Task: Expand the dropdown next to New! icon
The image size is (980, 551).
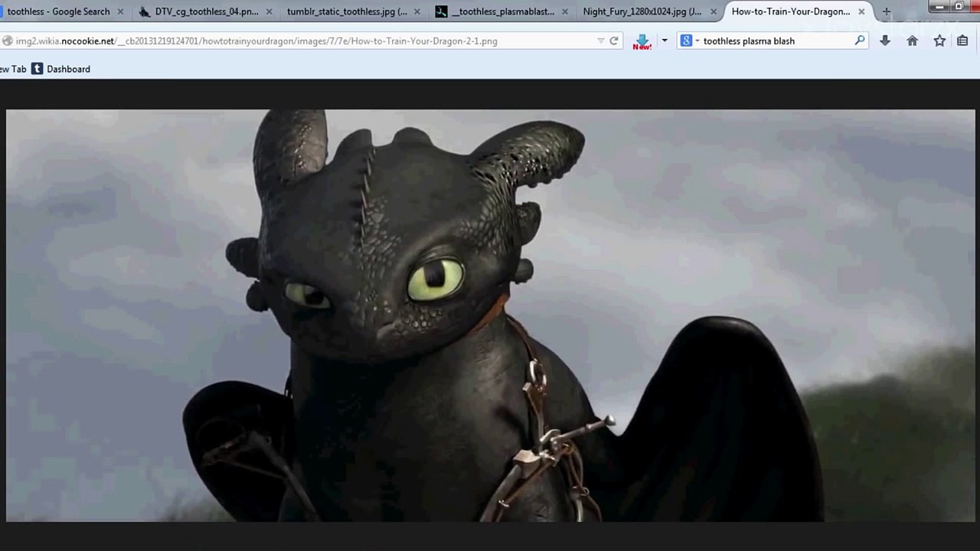Action: [x=665, y=41]
